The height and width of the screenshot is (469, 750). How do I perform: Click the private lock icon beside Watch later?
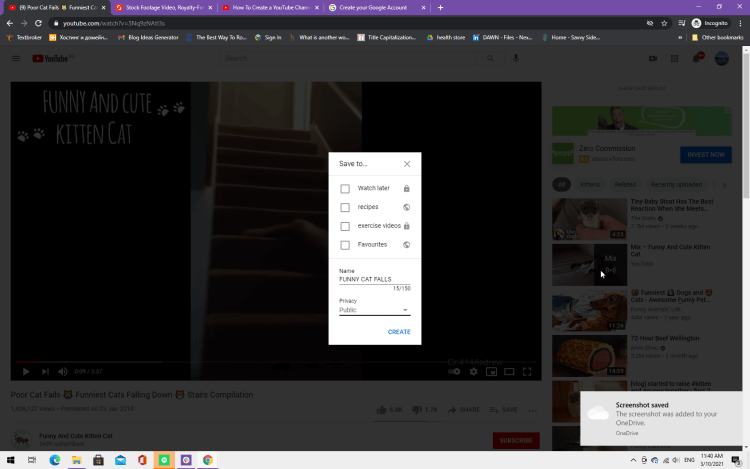click(x=406, y=188)
